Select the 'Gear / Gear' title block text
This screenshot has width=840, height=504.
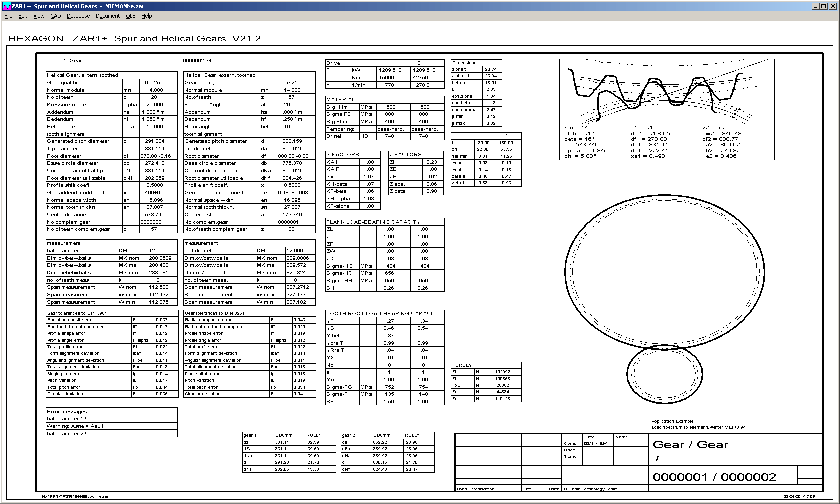[690, 445]
